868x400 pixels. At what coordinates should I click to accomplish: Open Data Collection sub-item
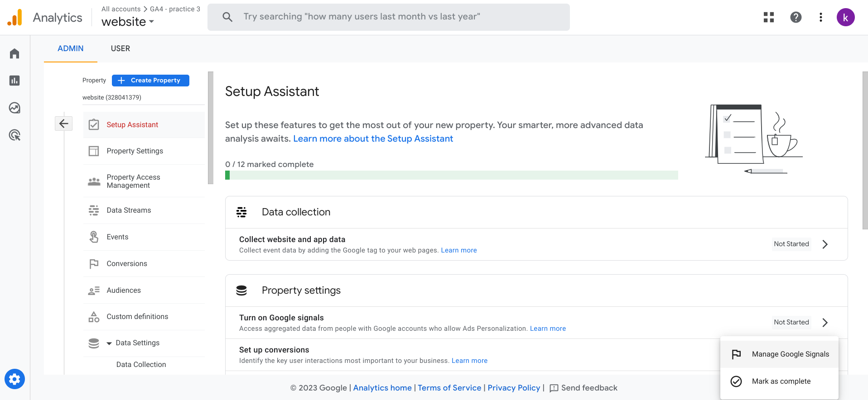pos(141,365)
